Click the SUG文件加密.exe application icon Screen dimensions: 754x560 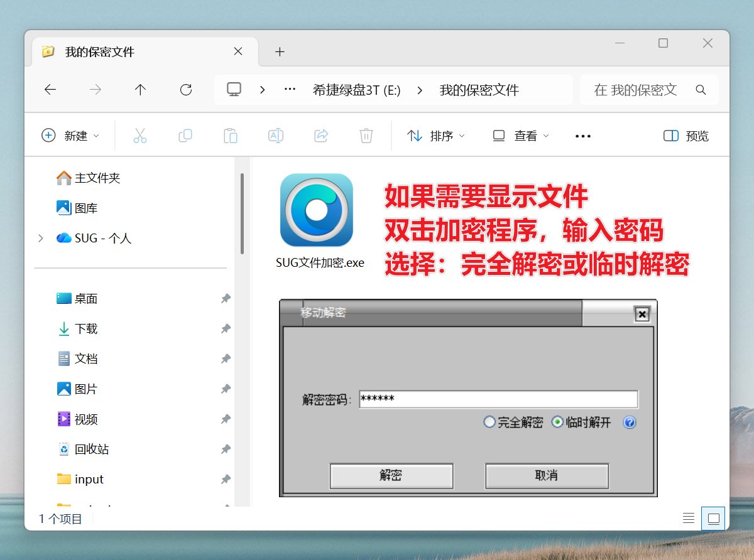[316, 210]
